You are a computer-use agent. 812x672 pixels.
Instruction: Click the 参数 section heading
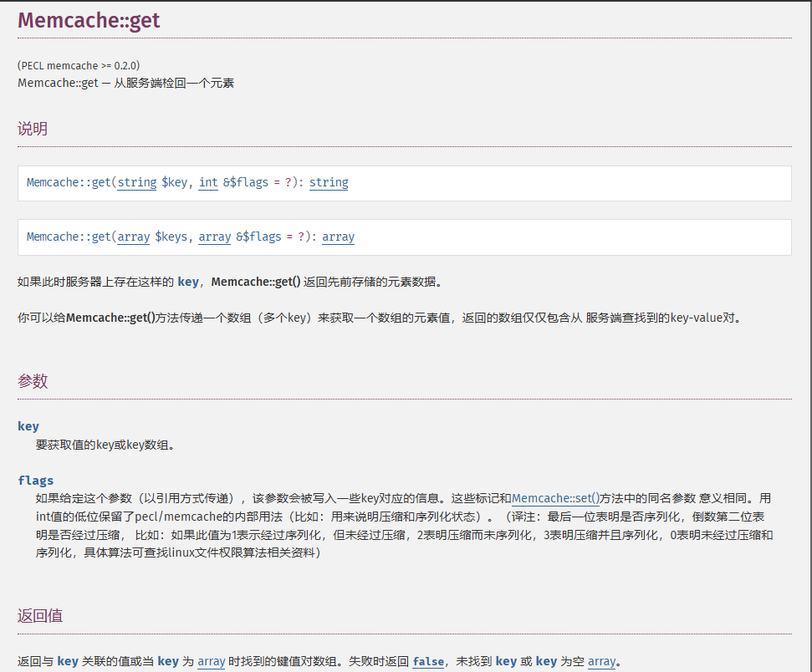33,380
